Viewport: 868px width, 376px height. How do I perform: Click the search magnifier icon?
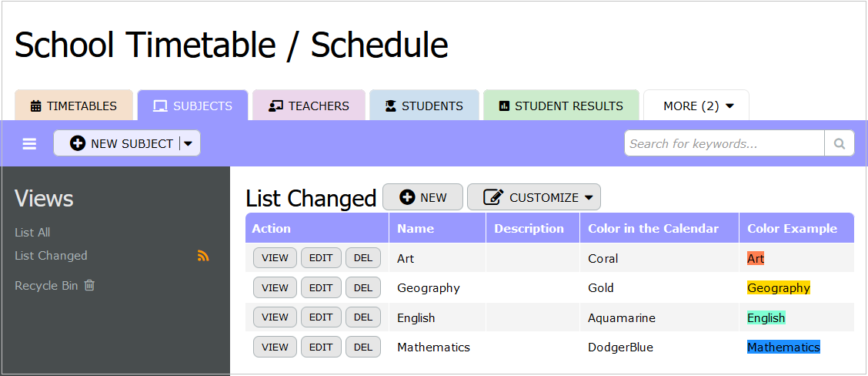[839, 143]
